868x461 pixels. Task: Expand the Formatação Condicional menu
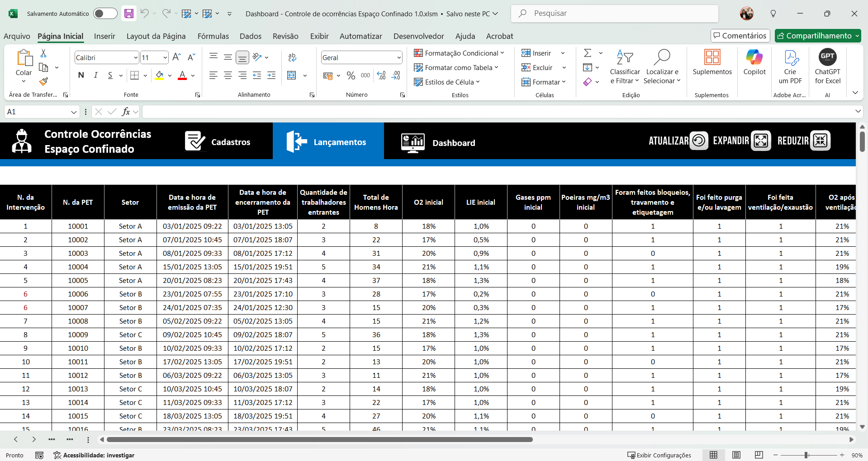459,53
